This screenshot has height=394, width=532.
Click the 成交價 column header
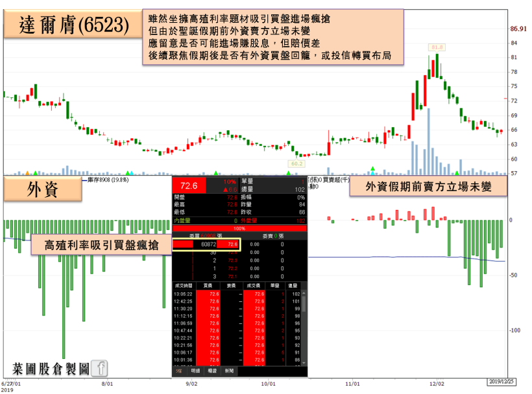coord(254,286)
